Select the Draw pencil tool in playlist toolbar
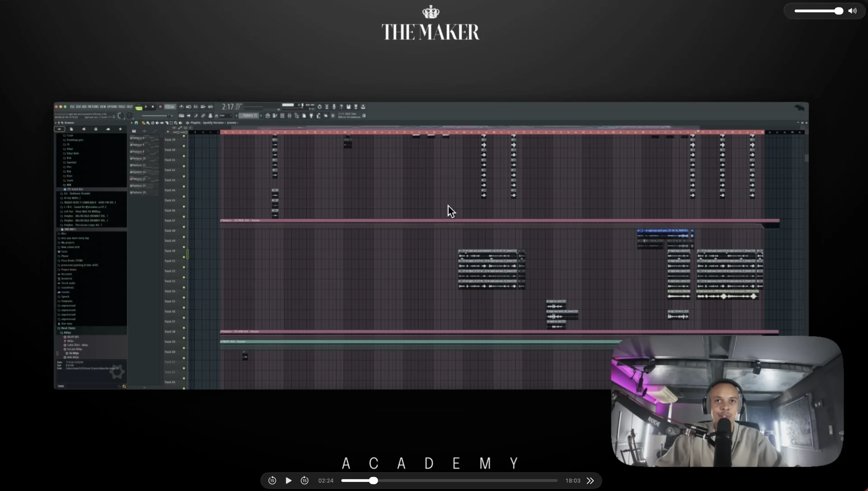 pos(143,123)
